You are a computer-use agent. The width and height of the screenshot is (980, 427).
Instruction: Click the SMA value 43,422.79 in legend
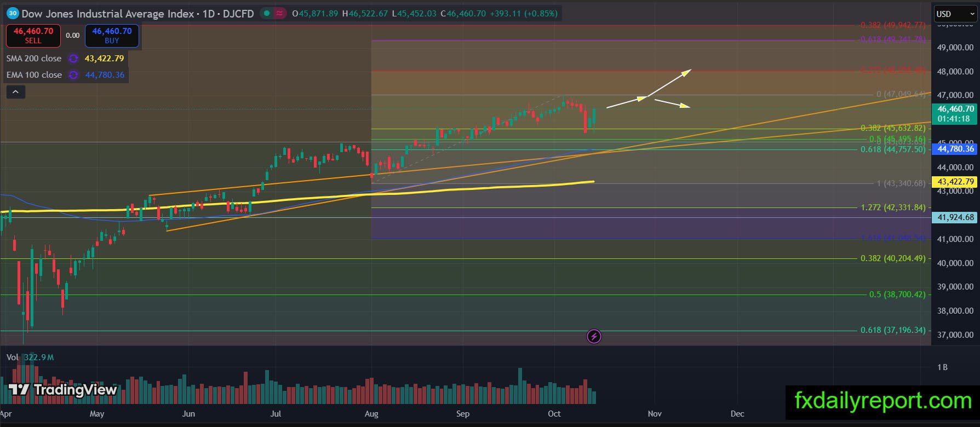pos(104,59)
